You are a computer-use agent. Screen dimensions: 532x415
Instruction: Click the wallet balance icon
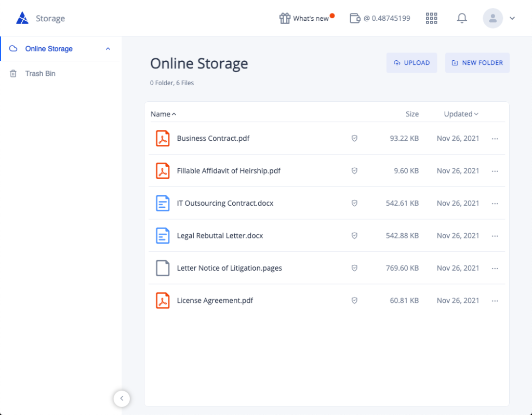pyautogui.click(x=355, y=18)
